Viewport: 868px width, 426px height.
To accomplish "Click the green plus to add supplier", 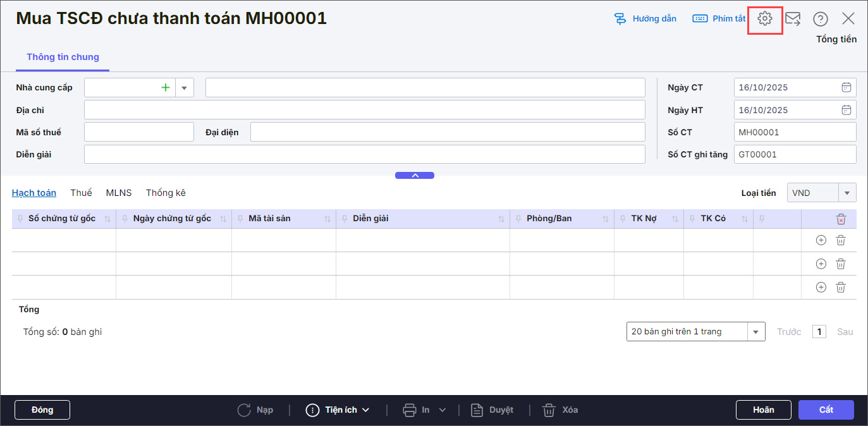I will [166, 88].
